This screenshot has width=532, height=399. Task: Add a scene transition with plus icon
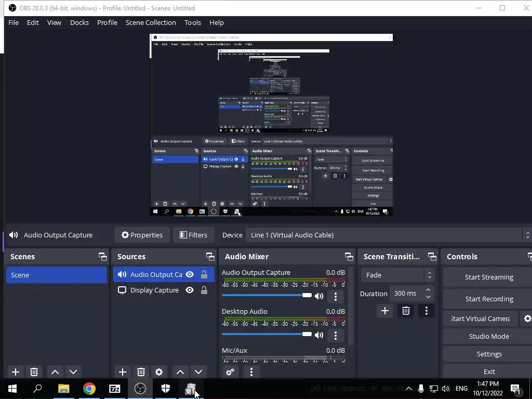tap(385, 311)
